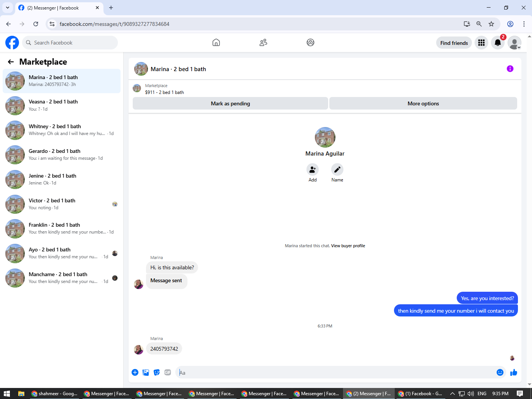Open the Home feed icon
The height and width of the screenshot is (399, 532).
216,43
